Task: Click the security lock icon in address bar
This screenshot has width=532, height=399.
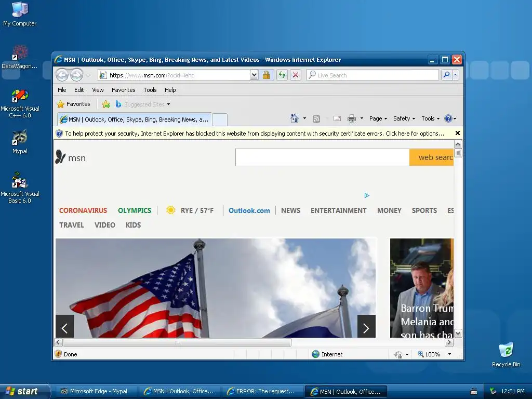Action: (267, 75)
